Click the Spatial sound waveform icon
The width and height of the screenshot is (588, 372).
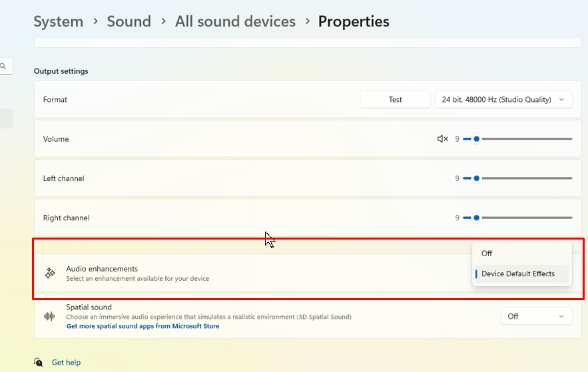coord(50,317)
